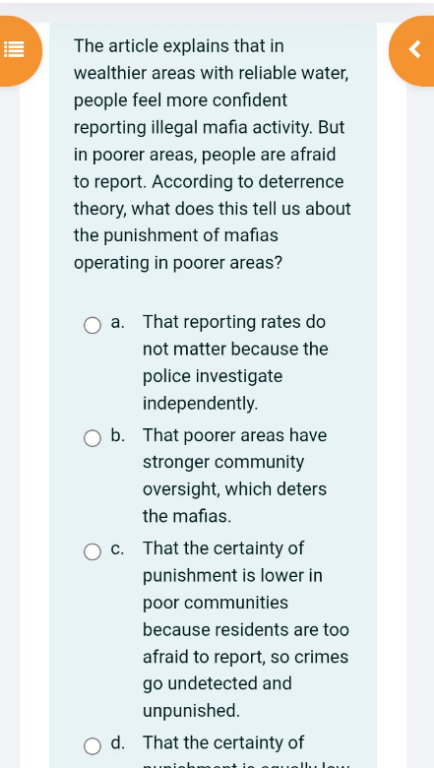Click option d text 'That the certainty of'
The image size is (434, 768).
click(223, 743)
